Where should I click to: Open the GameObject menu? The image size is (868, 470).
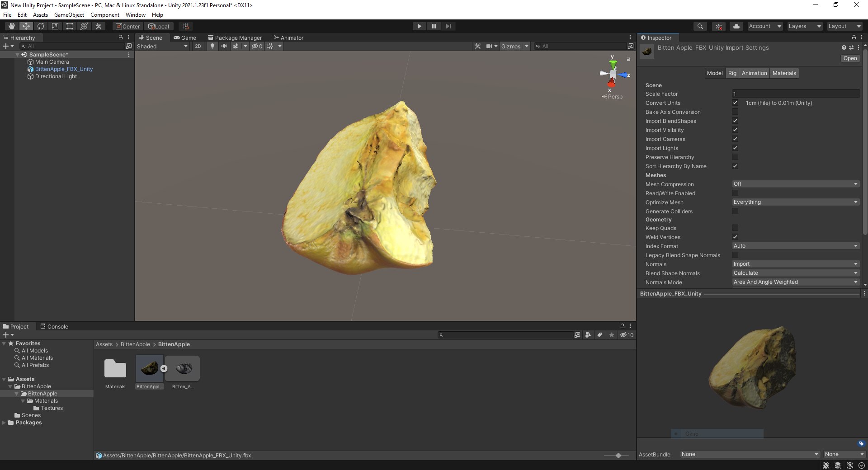coord(69,15)
